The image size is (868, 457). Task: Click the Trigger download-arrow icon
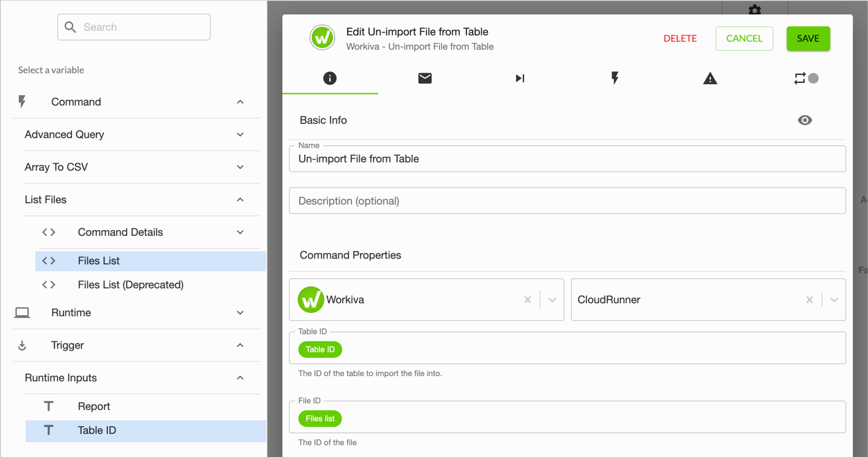point(23,345)
